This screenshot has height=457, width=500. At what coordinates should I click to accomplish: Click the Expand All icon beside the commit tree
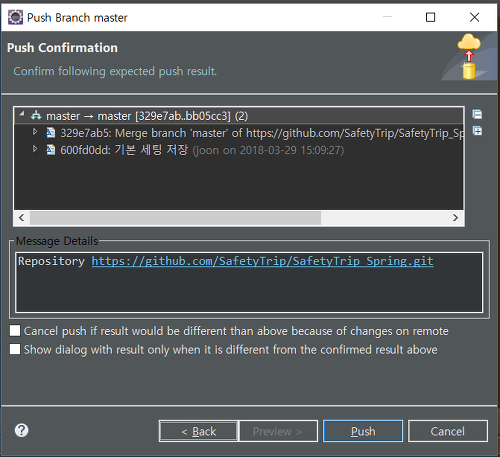click(477, 130)
